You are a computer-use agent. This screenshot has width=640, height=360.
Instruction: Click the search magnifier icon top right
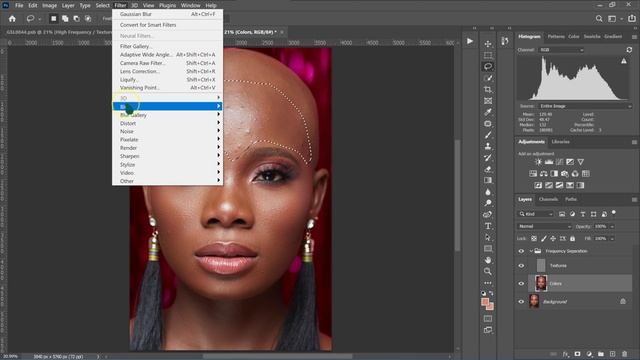click(x=599, y=18)
